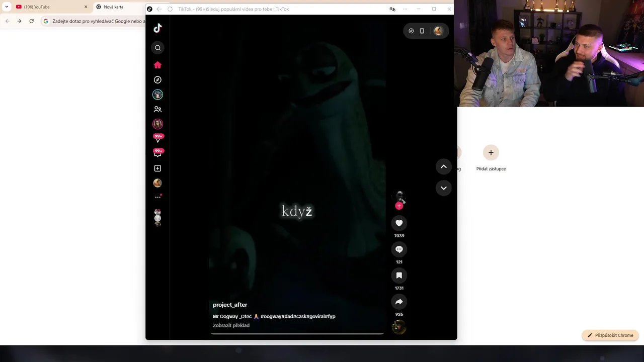The image size is (644, 362).
Task: Click the translate icon in TikTok title bar
Action: (392, 9)
